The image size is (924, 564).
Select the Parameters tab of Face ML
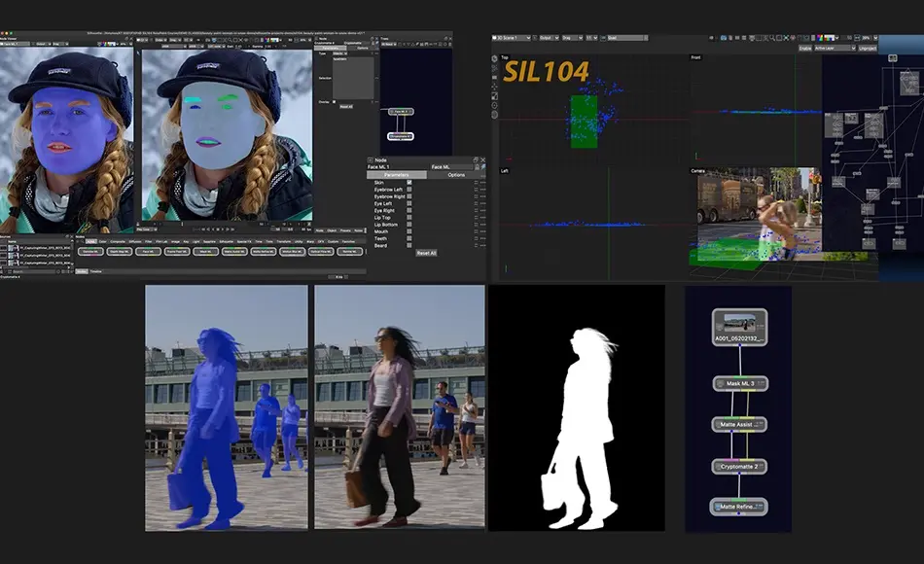397,175
